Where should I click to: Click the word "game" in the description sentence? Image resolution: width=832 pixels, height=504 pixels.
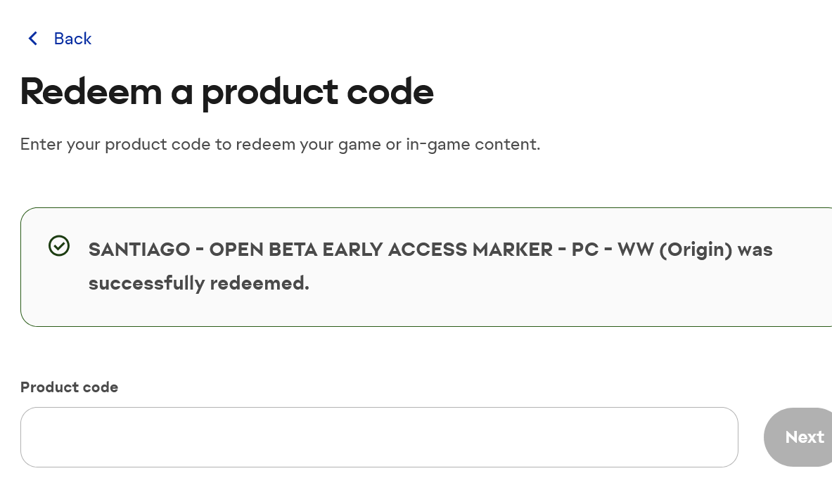(359, 145)
